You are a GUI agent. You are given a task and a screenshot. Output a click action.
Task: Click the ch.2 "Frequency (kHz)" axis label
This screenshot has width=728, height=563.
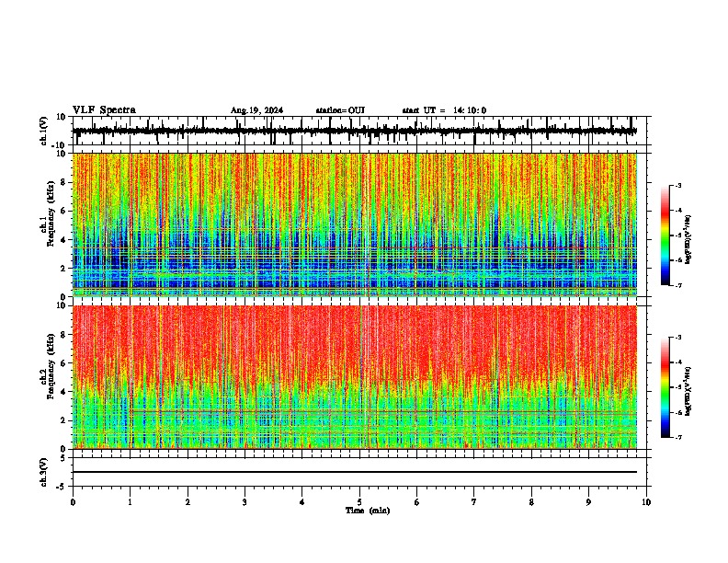[x=51, y=367]
